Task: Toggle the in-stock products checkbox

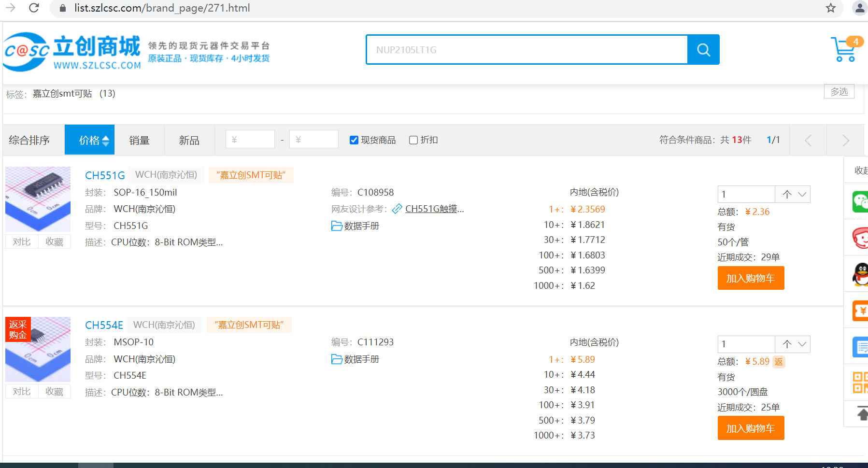Action: pyautogui.click(x=354, y=140)
